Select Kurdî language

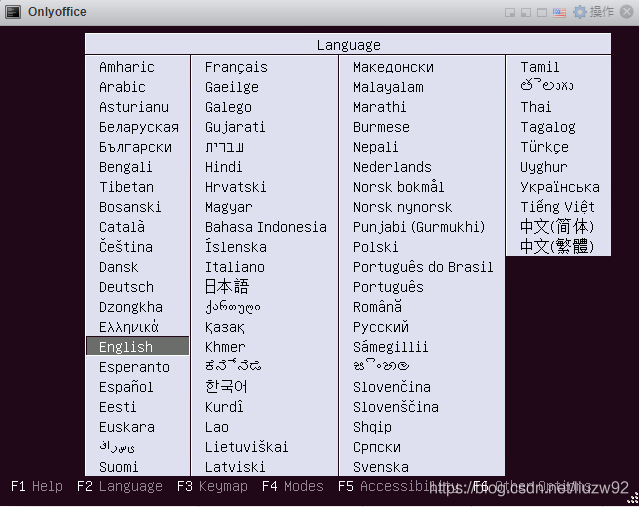click(x=224, y=407)
